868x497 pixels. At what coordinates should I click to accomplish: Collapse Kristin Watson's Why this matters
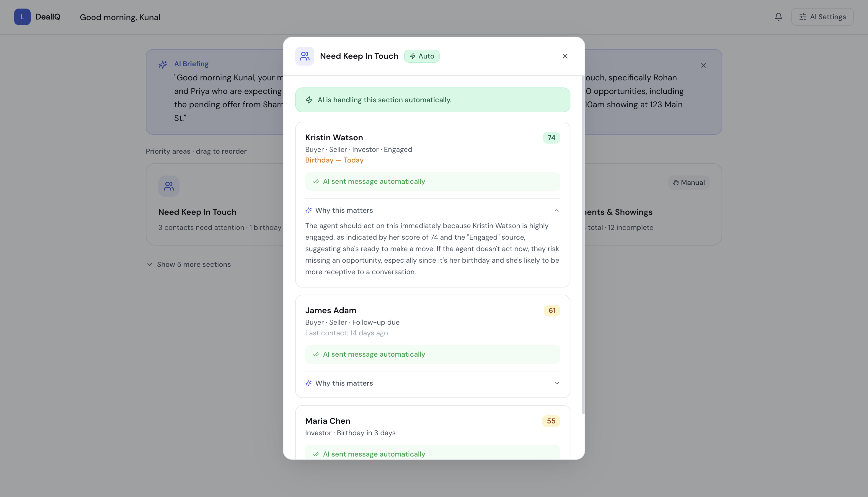coord(557,210)
